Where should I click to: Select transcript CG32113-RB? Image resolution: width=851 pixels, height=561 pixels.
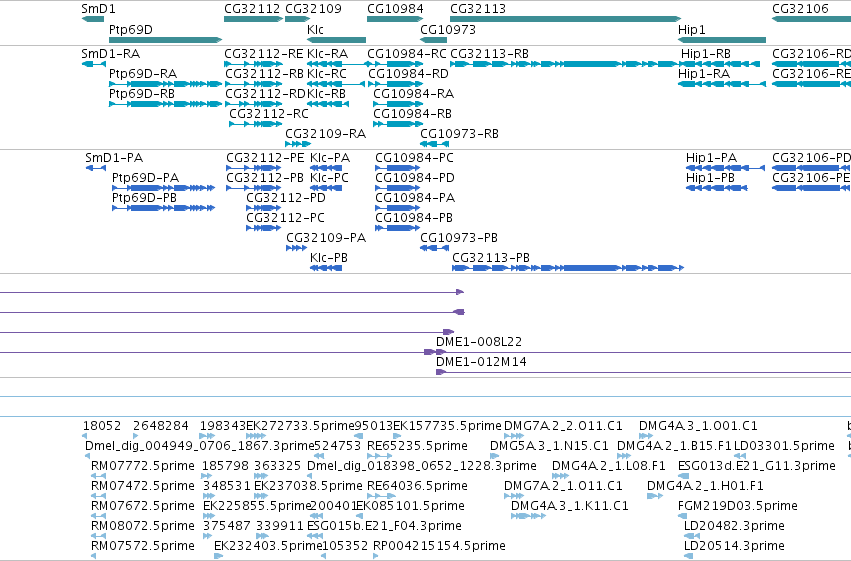click(566, 64)
